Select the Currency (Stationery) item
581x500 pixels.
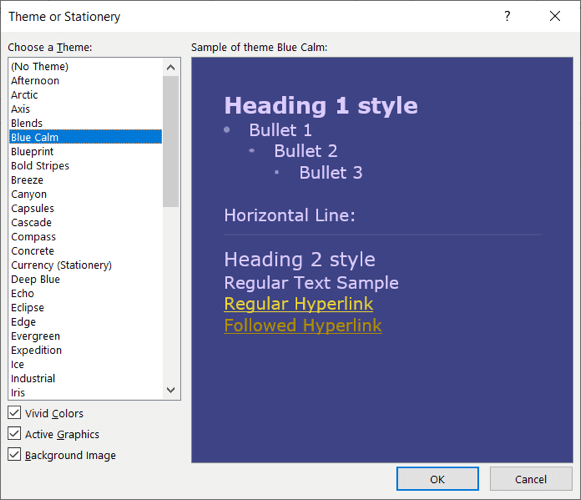point(86,265)
